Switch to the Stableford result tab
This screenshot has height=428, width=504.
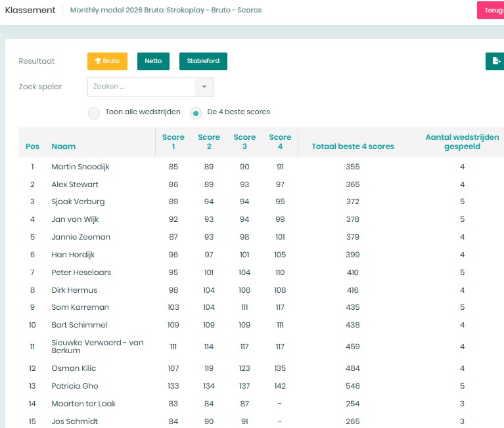coord(203,61)
